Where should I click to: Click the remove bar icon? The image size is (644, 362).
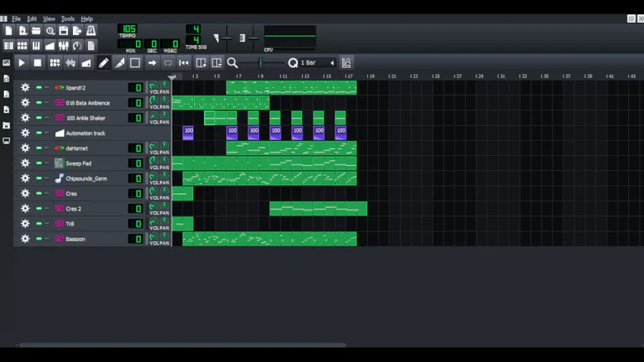click(216, 63)
